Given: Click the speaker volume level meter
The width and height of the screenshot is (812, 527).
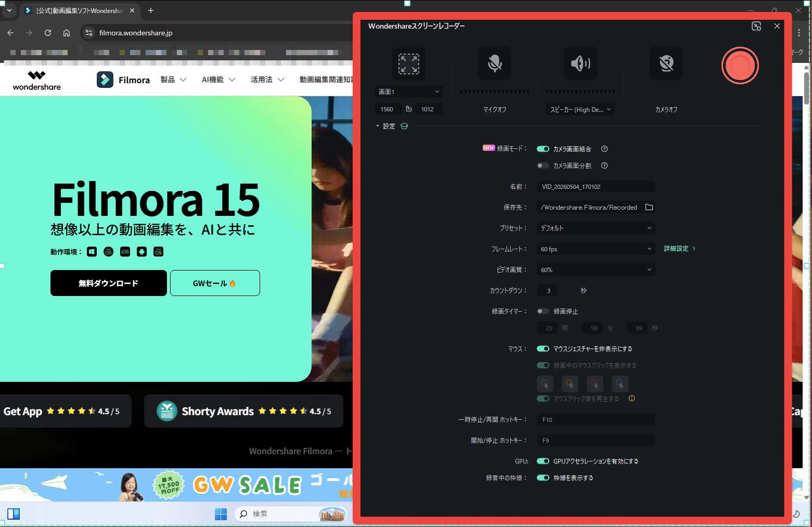Looking at the screenshot, I should point(581,92).
